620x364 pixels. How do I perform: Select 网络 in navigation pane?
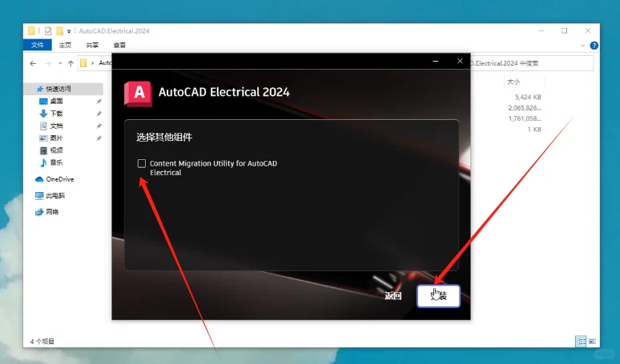click(x=52, y=212)
